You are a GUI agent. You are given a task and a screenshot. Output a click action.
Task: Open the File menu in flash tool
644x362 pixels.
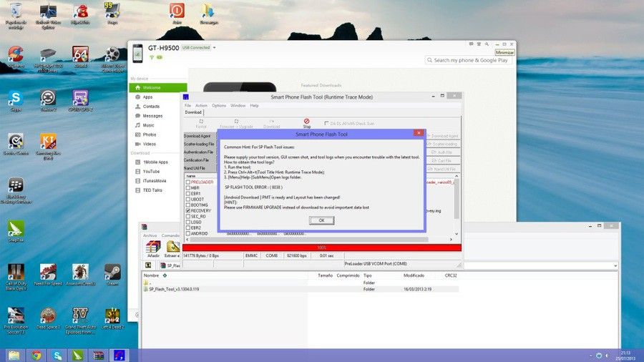[x=187, y=105]
